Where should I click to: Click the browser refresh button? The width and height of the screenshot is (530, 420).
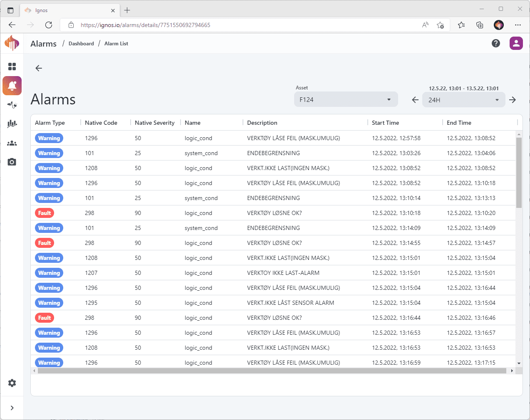49,25
